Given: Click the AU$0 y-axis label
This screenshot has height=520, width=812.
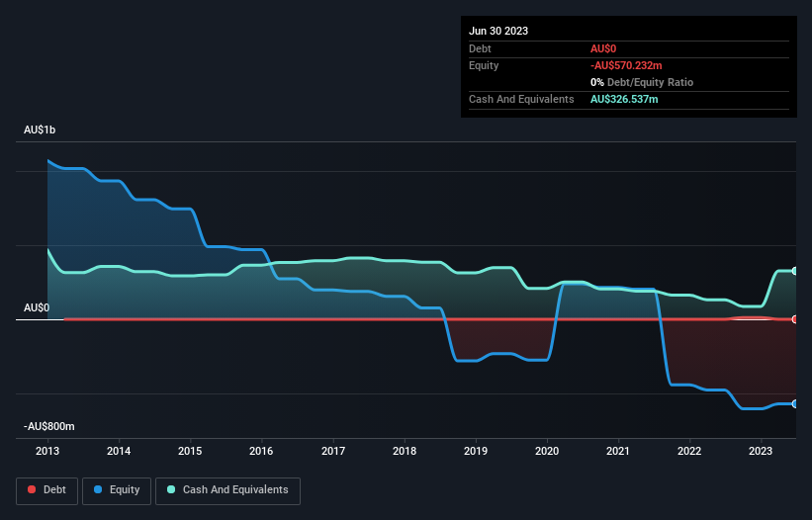Looking at the screenshot, I should 37,307.
